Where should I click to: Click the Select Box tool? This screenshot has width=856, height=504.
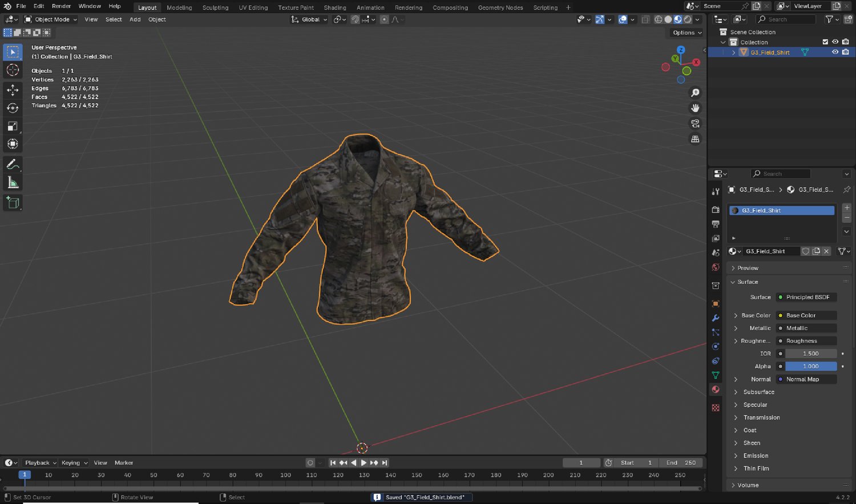pyautogui.click(x=13, y=52)
